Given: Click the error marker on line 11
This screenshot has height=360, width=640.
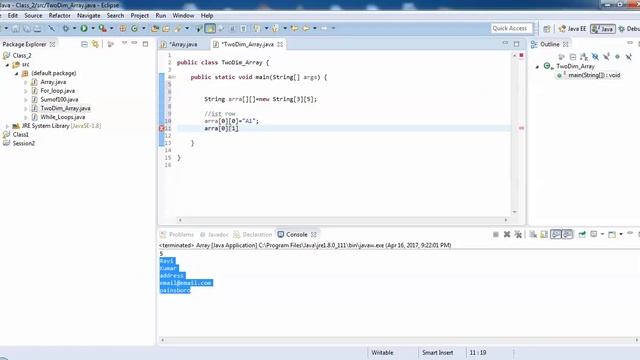Looking at the screenshot, I should [162, 129].
